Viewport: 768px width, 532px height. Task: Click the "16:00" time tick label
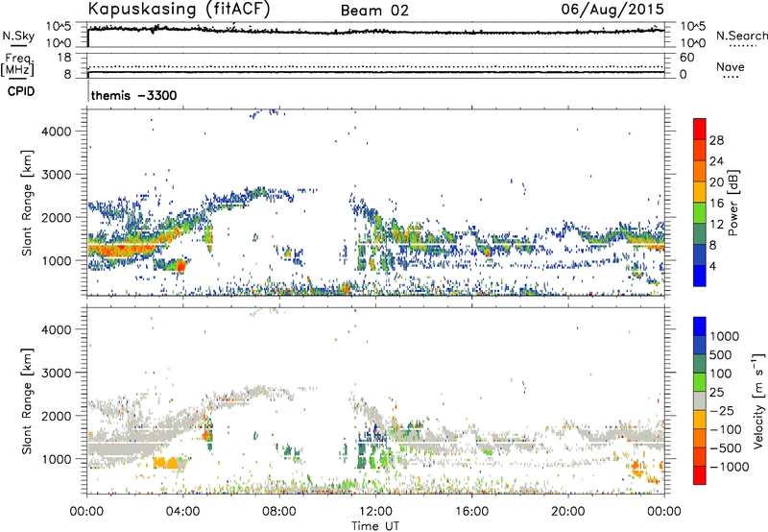pyautogui.click(x=471, y=512)
